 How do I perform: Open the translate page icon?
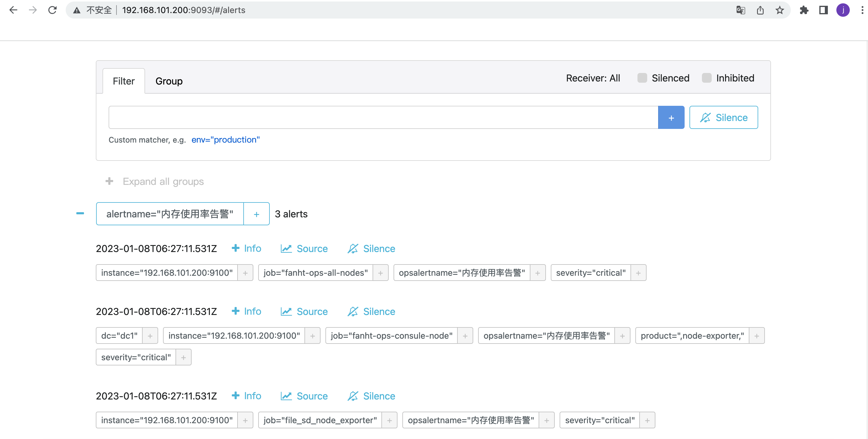coord(741,10)
